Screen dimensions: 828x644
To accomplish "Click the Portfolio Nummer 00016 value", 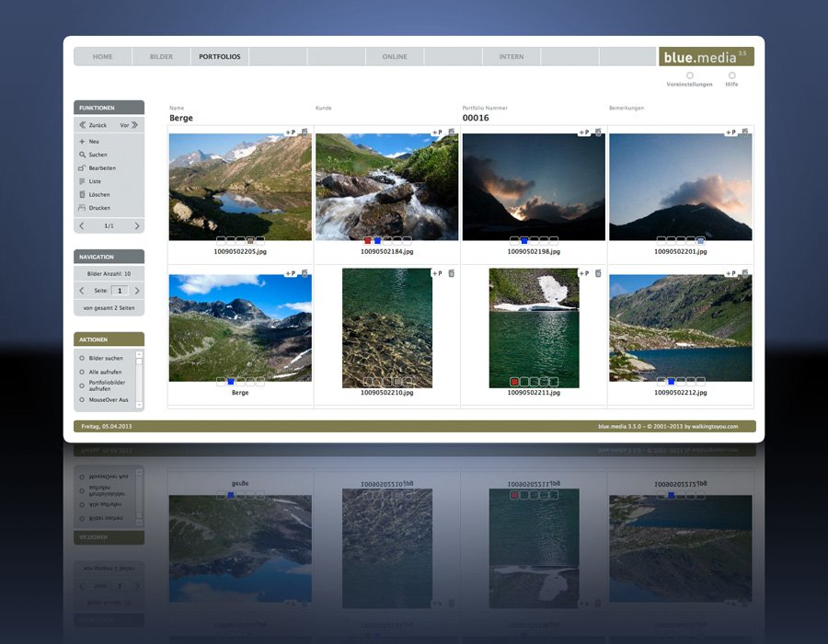I will coord(476,118).
